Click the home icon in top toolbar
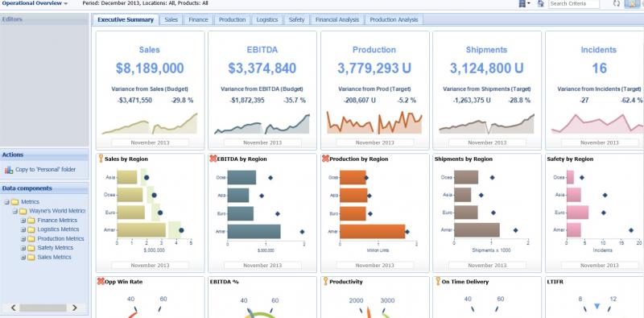Image resolution: width=644 pixels, height=318 pixels. click(x=540, y=3)
